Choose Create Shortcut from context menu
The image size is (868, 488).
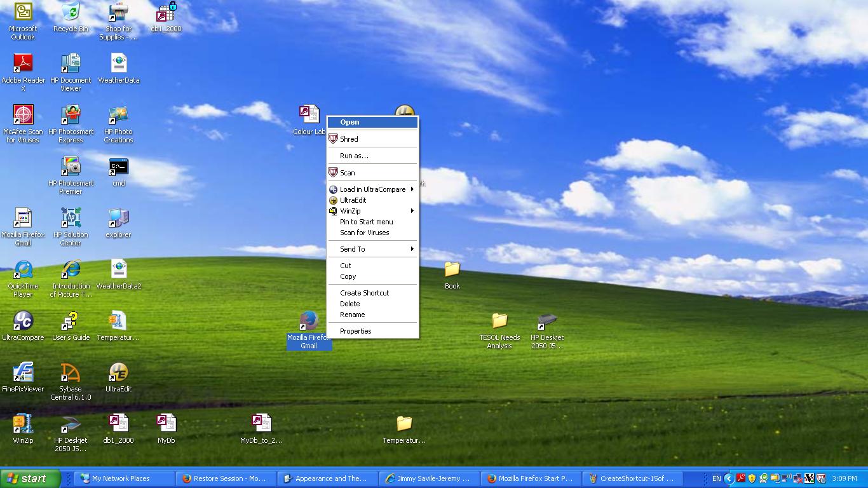pos(365,293)
